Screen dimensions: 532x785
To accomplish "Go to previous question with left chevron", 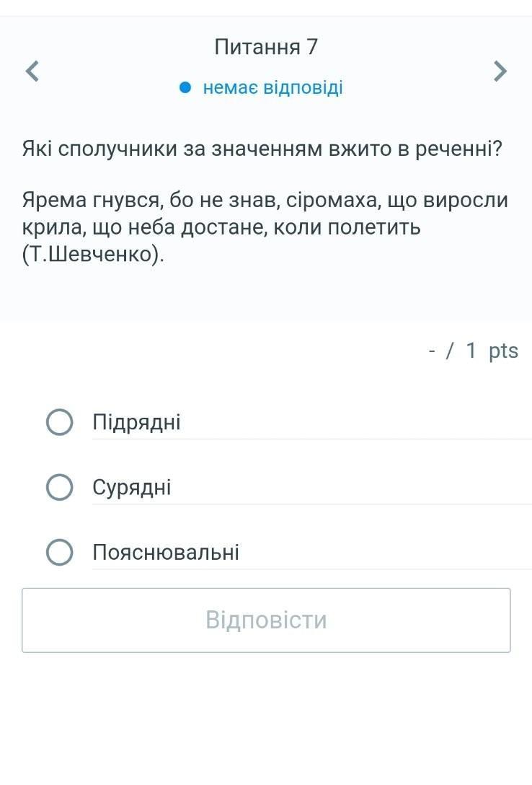I will click(32, 71).
